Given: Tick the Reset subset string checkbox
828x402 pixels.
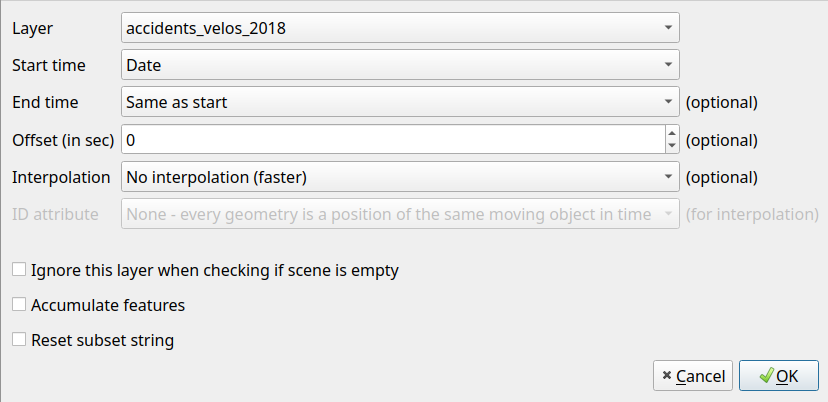Looking at the screenshot, I should (19, 339).
